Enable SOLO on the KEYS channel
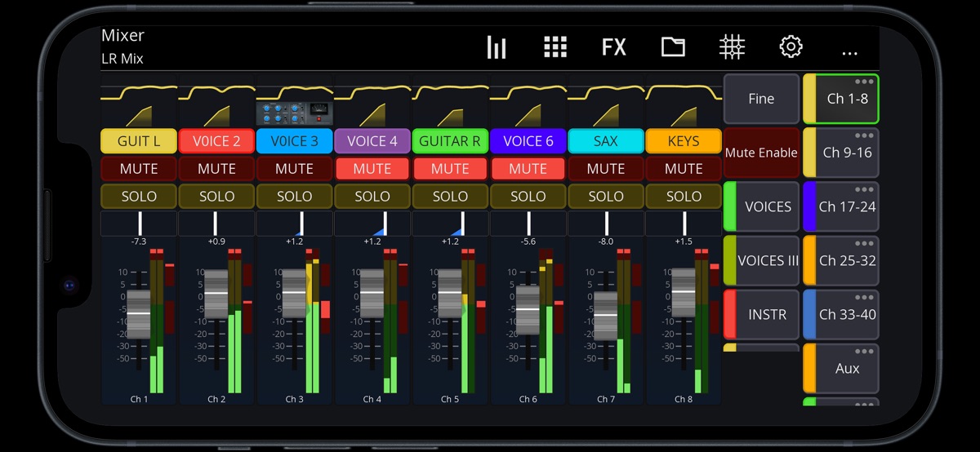Image resolution: width=980 pixels, height=452 pixels. (684, 197)
